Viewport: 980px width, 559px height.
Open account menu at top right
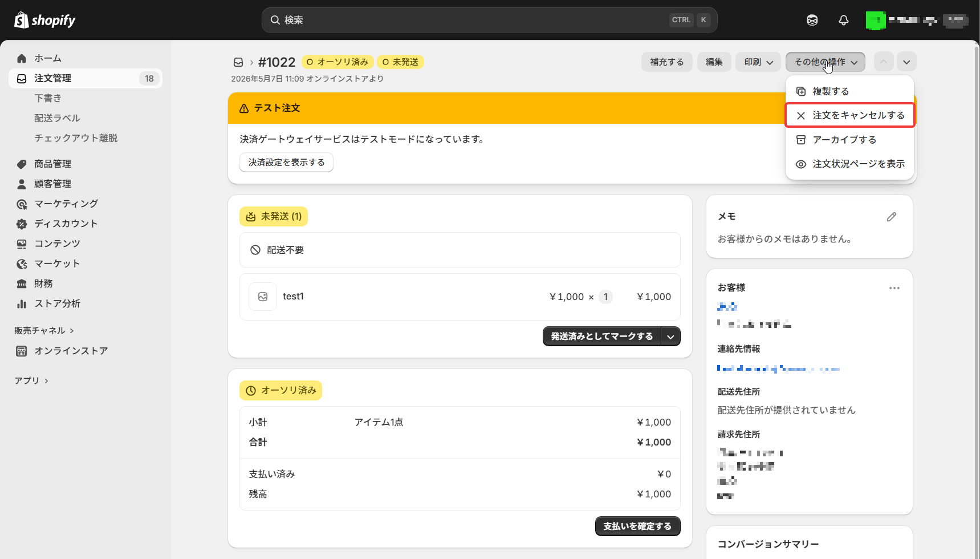tap(917, 21)
